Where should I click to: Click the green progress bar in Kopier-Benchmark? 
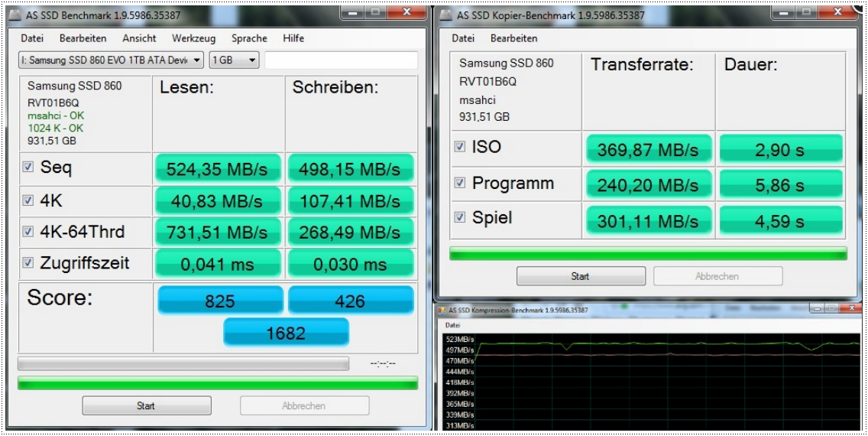point(648,253)
